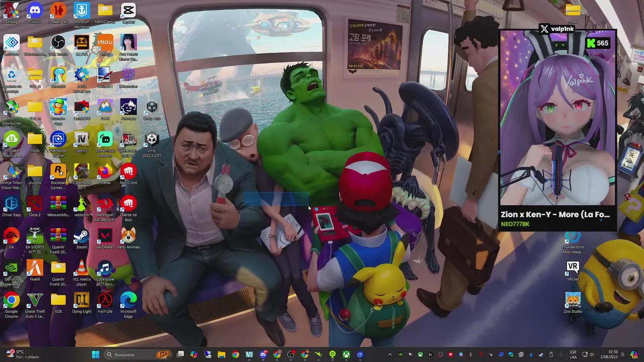The image size is (644, 362).
Task: Select the VDE folder on desktop
Action: coord(58,303)
